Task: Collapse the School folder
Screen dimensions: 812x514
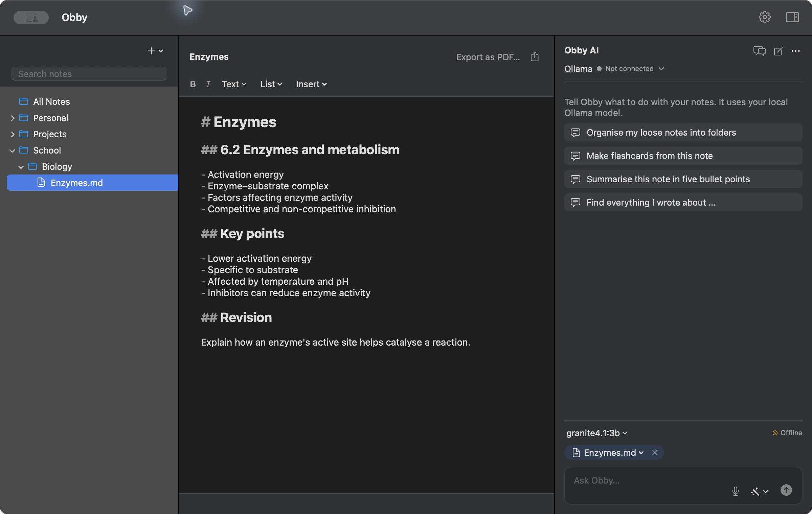Action: 13,150
